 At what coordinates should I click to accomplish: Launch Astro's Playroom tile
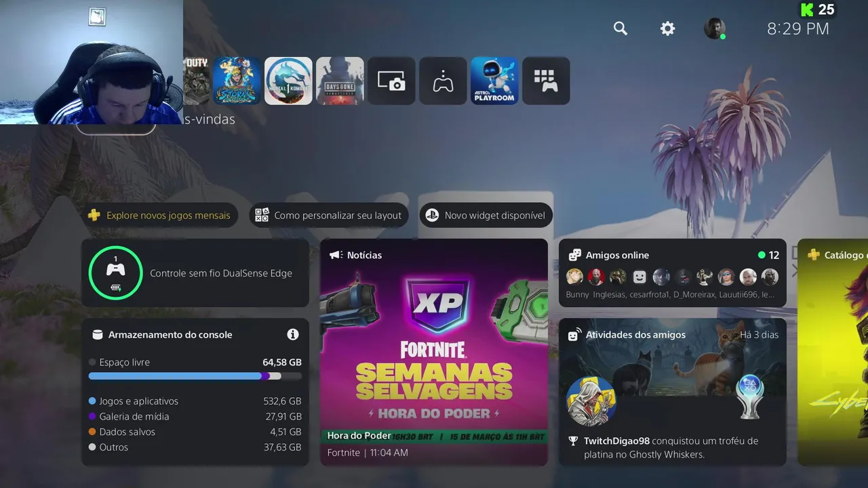click(494, 81)
